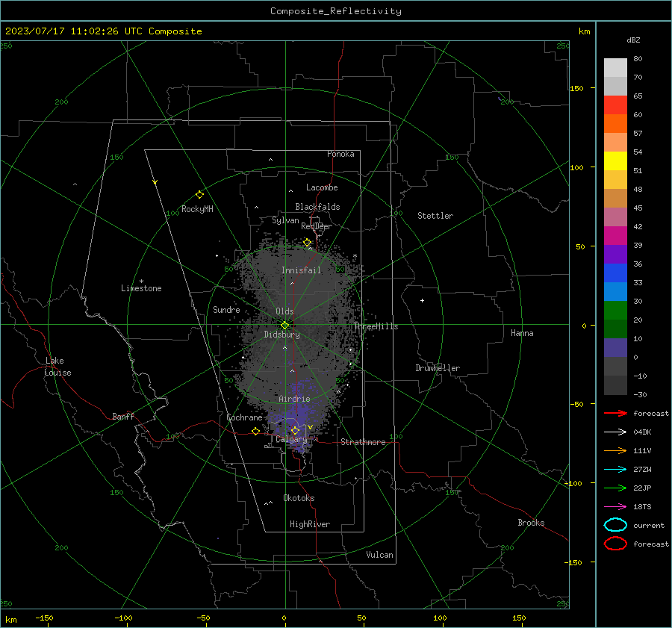
Task: Click the yellow diamond marker above Calgary
Action: coord(295,430)
